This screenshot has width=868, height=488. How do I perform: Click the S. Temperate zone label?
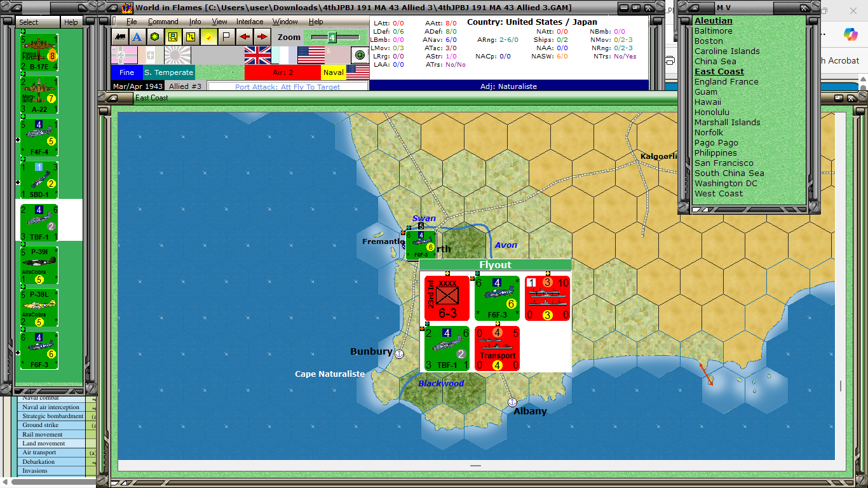168,72
